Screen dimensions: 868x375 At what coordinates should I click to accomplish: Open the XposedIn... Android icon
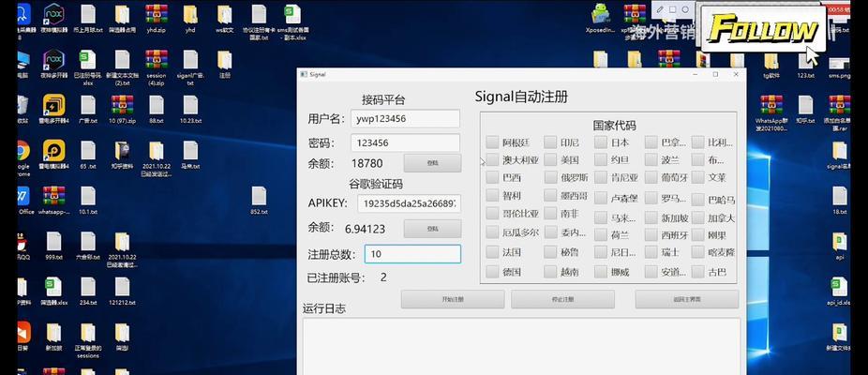point(600,18)
